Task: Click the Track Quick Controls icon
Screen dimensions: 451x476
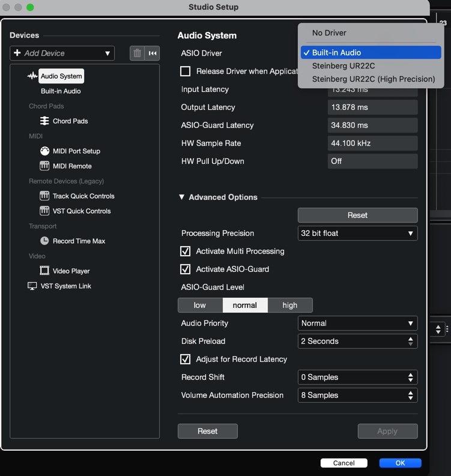Action: point(44,196)
